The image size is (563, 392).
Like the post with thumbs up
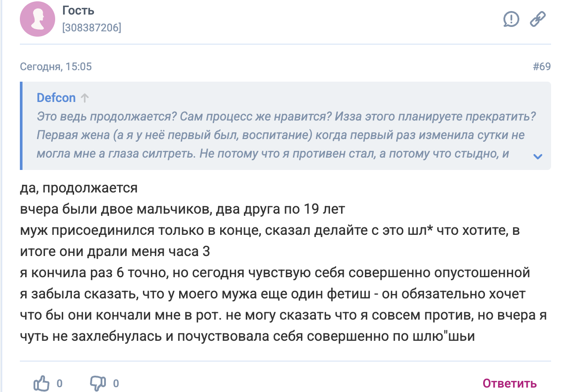pyautogui.click(x=41, y=383)
